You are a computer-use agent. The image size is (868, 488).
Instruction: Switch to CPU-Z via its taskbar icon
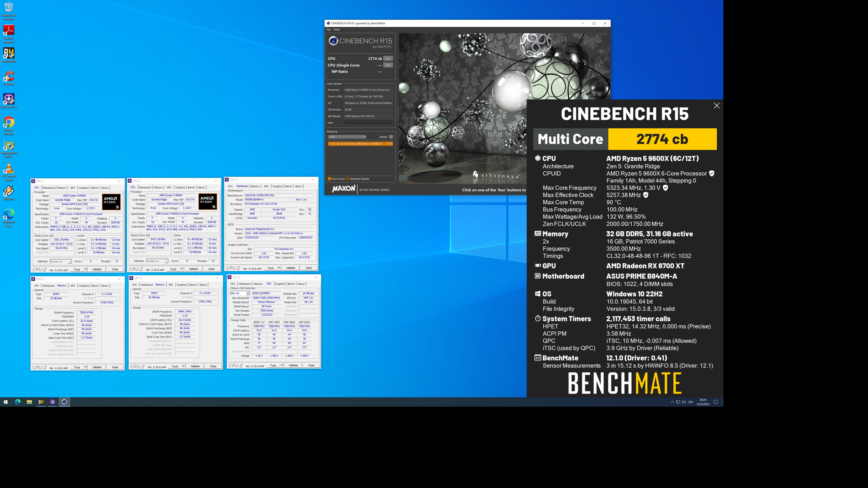[53, 402]
